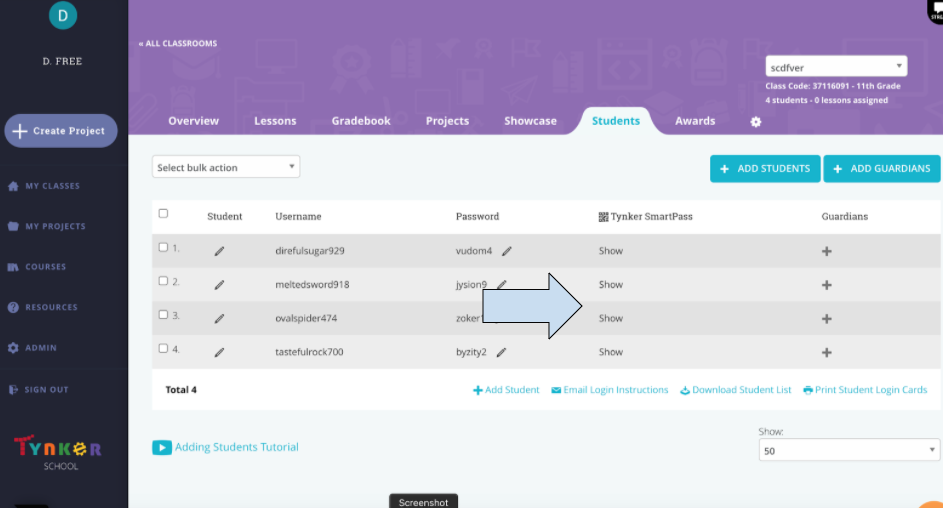Open MY CLASSES in sidebar
The height and width of the screenshot is (508, 943).
point(52,186)
